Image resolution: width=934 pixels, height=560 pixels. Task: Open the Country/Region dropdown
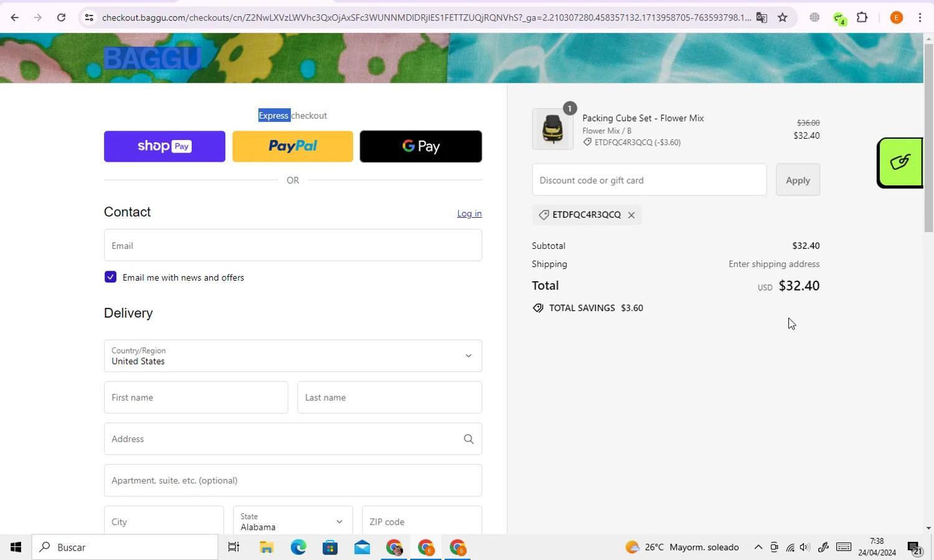[293, 356]
